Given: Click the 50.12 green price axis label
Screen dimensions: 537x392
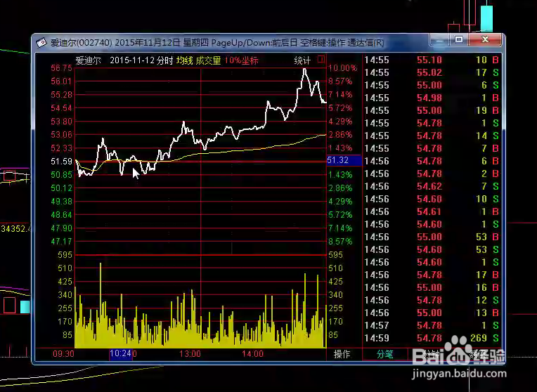Looking at the screenshot, I should (62, 188).
